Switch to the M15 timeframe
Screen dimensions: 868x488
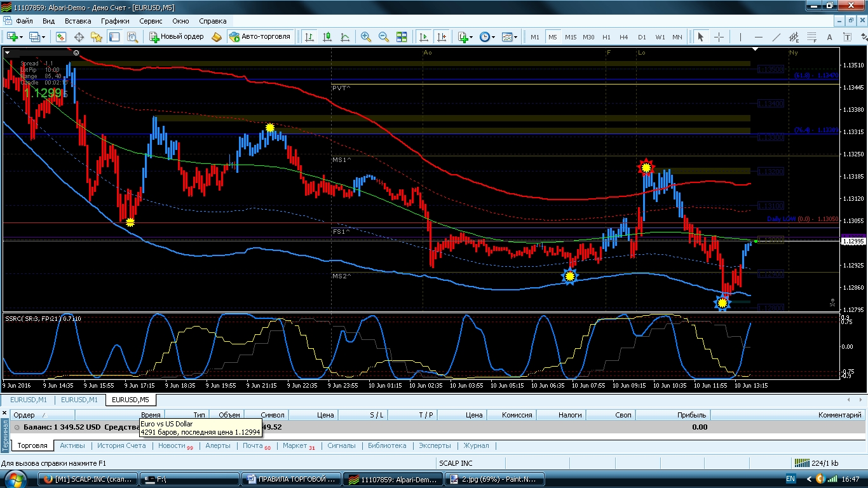pos(570,37)
